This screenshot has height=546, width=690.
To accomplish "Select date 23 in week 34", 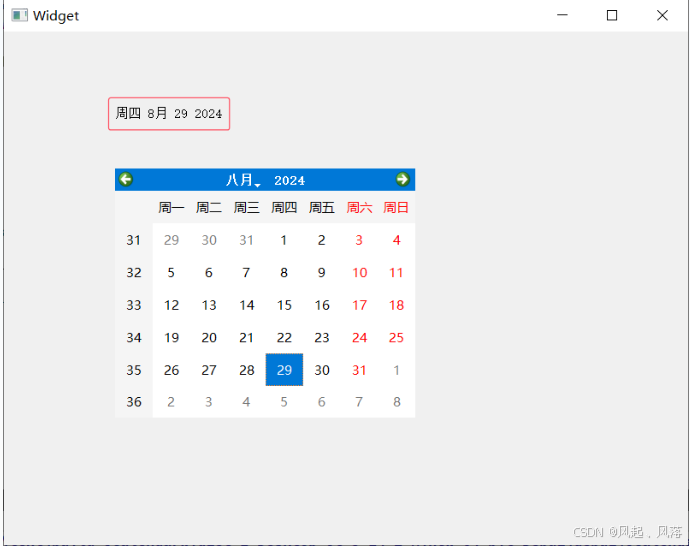I will tap(322, 337).
